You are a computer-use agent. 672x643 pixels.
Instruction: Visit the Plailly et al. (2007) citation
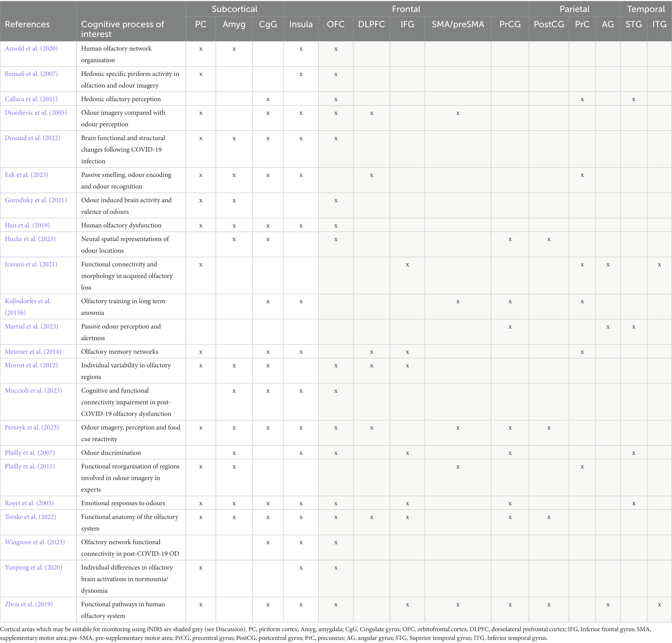coord(30,453)
